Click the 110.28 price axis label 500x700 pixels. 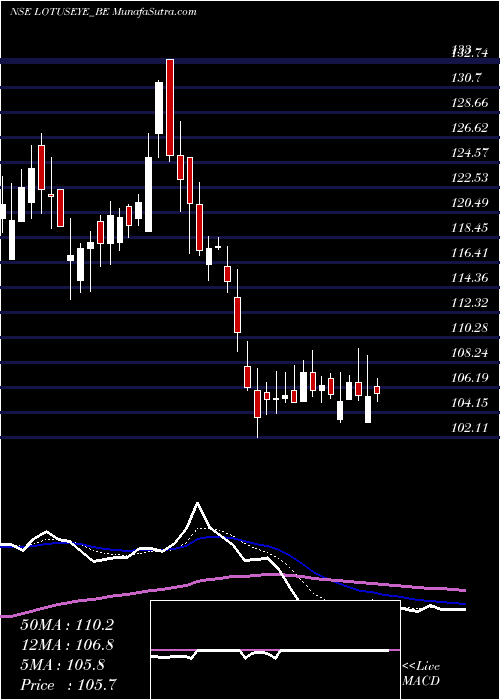coord(470,328)
